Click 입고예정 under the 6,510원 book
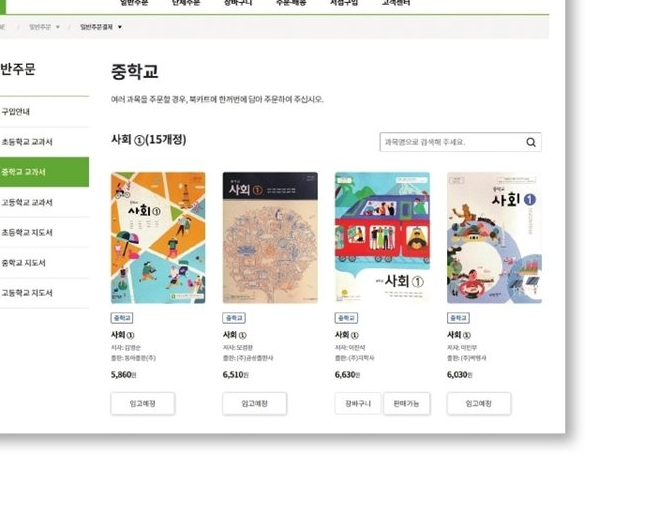Image resolution: width=665 pixels, height=515 pixels. (x=254, y=403)
